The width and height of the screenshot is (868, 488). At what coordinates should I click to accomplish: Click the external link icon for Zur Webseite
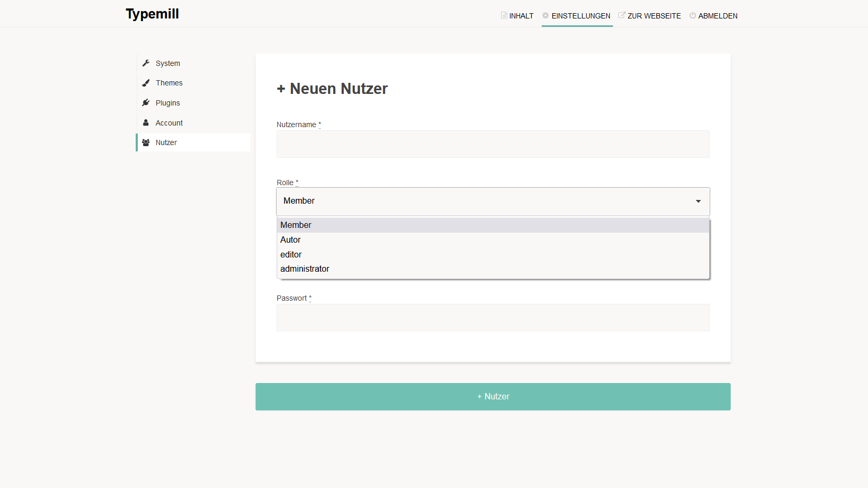pyautogui.click(x=621, y=15)
